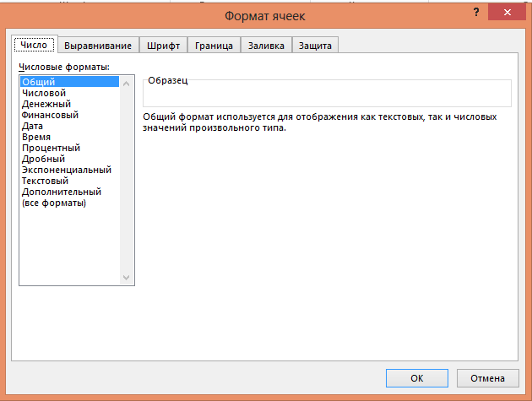Open the Шрифт tab

tap(163, 46)
